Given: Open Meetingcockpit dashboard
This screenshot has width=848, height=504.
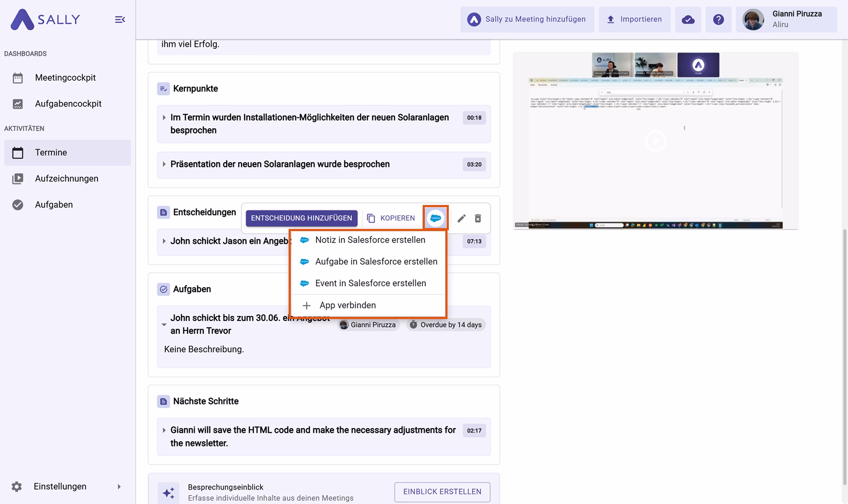Looking at the screenshot, I should coord(67,77).
